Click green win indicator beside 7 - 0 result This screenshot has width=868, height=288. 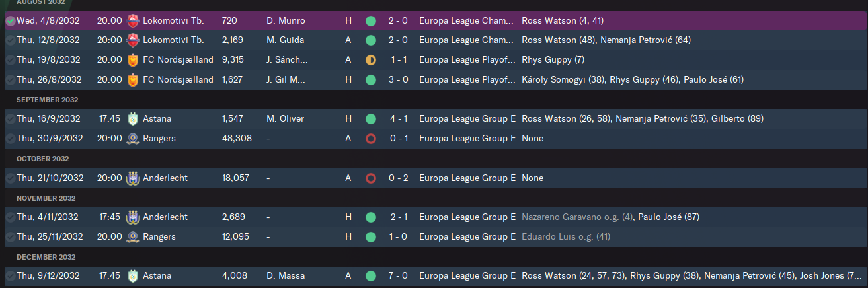pos(370,275)
